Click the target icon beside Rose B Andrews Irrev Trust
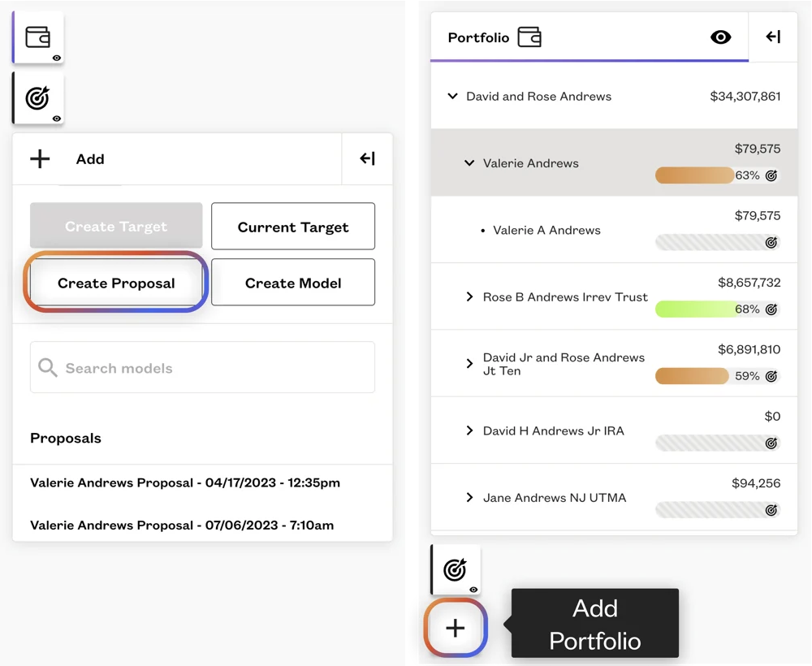Viewport: 812px width, 666px height. [771, 309]
